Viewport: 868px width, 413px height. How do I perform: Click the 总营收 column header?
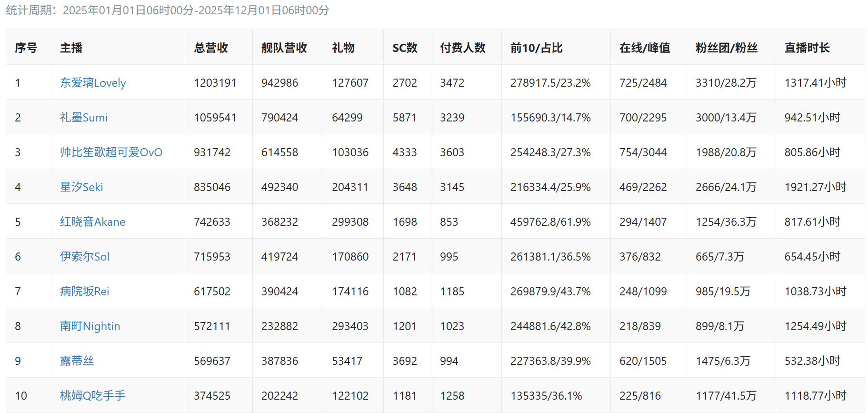click(x=211, y=48)
